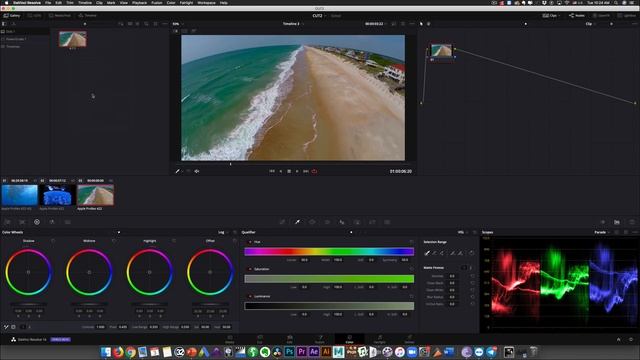Open the RGB Mixer palette icon
This screenshot has width=640, height=360.
point(52,222)
